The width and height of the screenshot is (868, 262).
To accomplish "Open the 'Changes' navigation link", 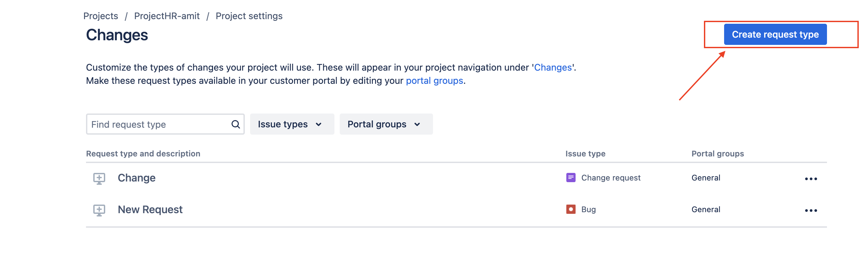I will coord(553,68).
